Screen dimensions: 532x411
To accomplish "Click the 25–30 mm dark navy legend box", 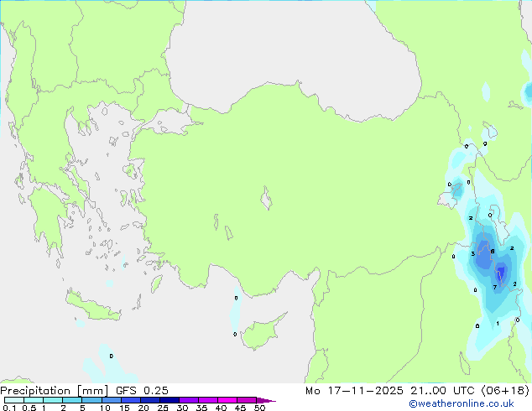I will 169,400.
